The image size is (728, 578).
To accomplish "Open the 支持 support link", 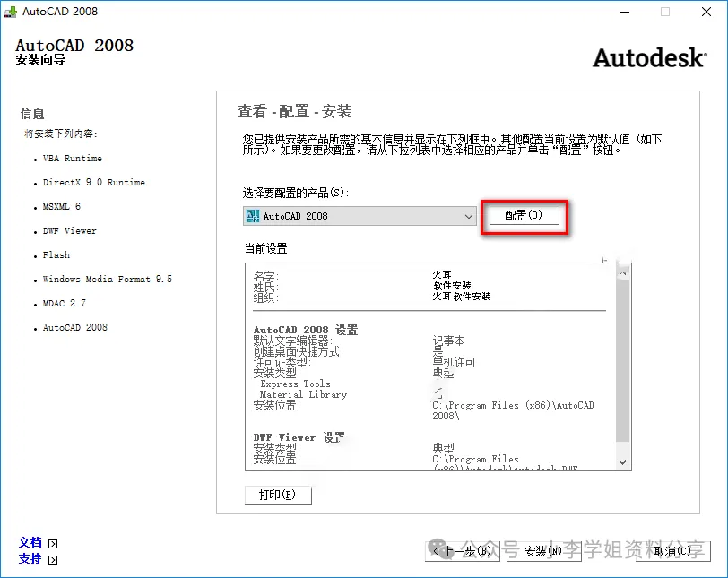I will coord(30,558).
